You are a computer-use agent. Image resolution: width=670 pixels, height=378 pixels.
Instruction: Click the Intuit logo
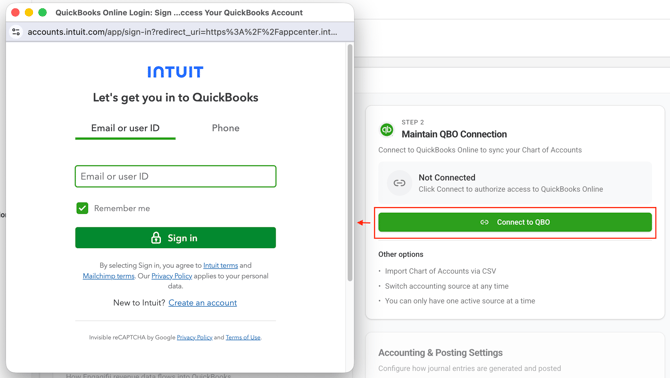click(175, 72)
